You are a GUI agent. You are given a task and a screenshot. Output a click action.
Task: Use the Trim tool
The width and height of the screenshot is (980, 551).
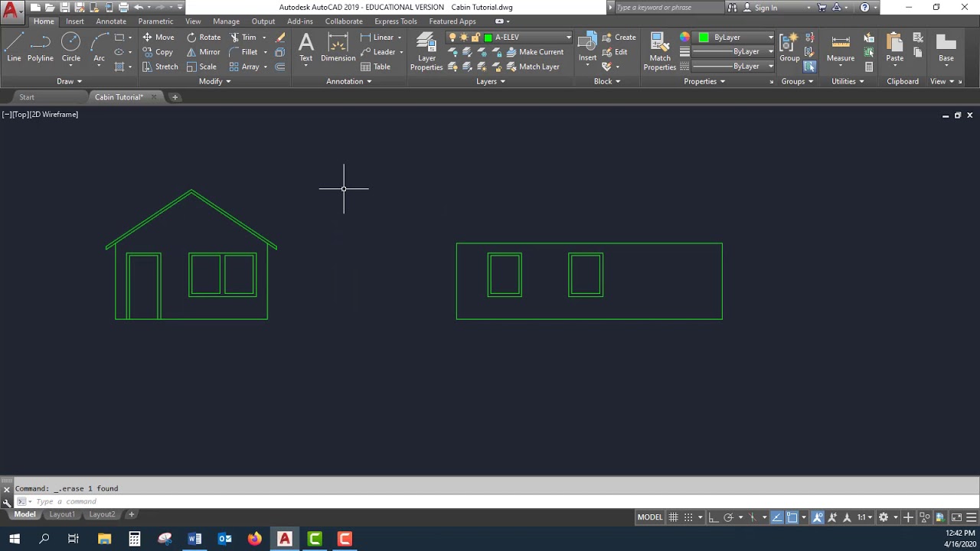243,37
